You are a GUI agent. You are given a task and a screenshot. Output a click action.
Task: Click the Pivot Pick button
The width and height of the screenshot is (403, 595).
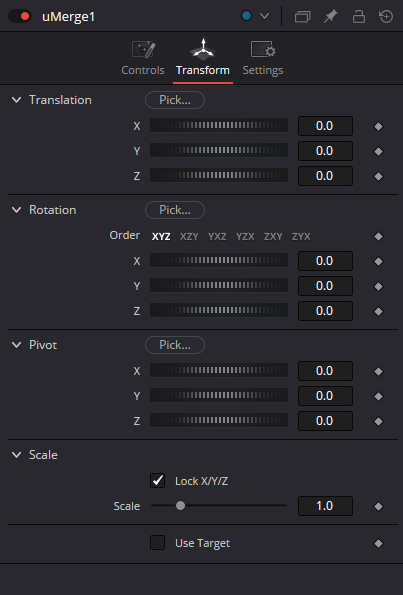coord(175,345)
